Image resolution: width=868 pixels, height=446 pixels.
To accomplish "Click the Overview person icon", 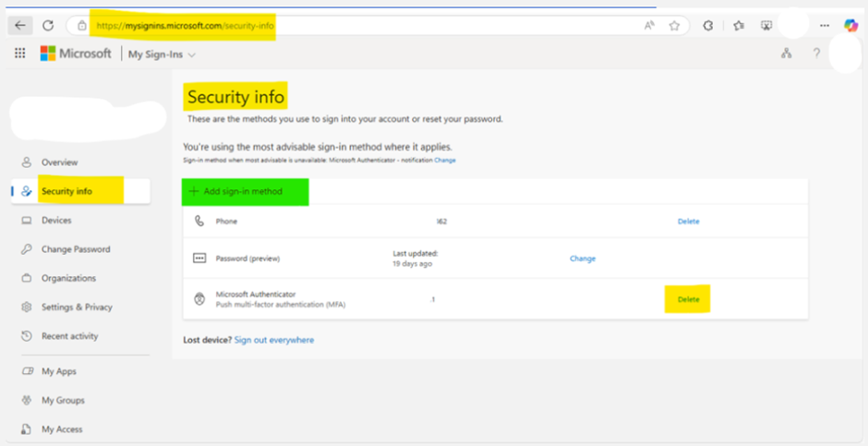I will (x=26, y=163).
